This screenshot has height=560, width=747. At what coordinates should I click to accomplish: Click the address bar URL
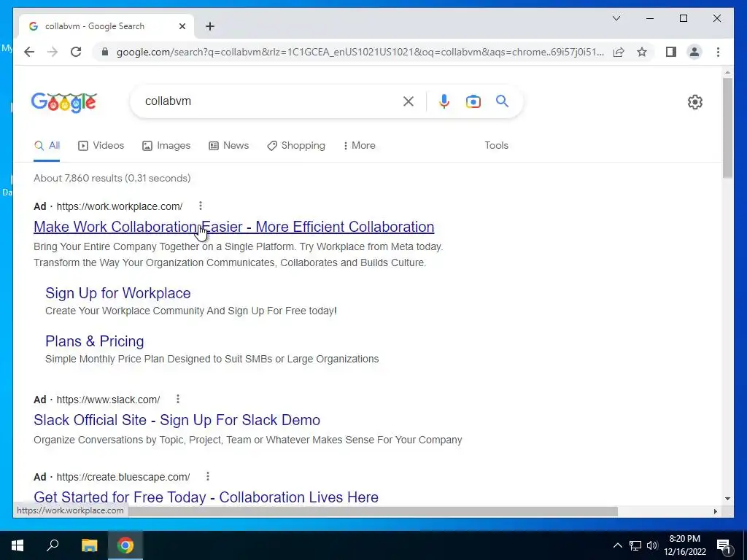pos(360,52)
